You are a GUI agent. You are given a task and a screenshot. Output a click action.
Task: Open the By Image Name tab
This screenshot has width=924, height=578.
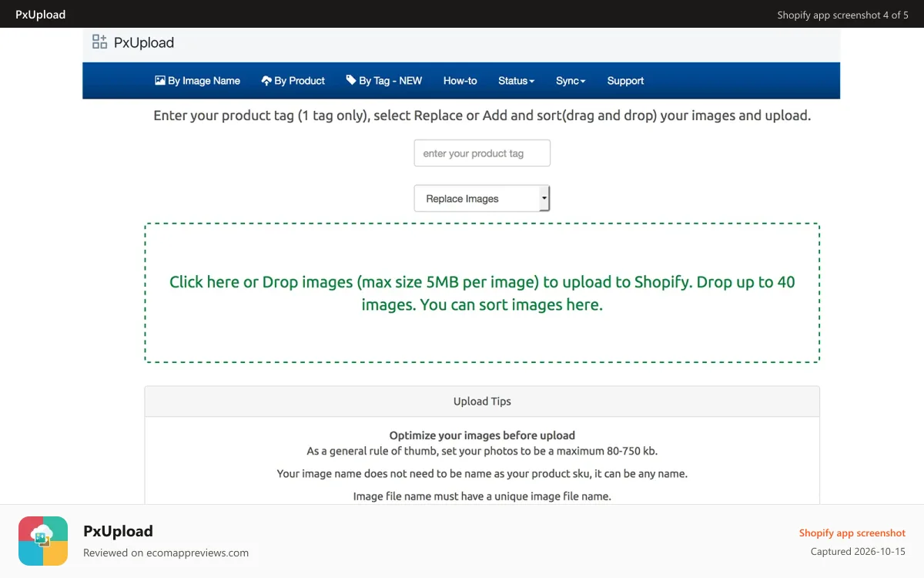pyautogui.click(x=198, y=81)
